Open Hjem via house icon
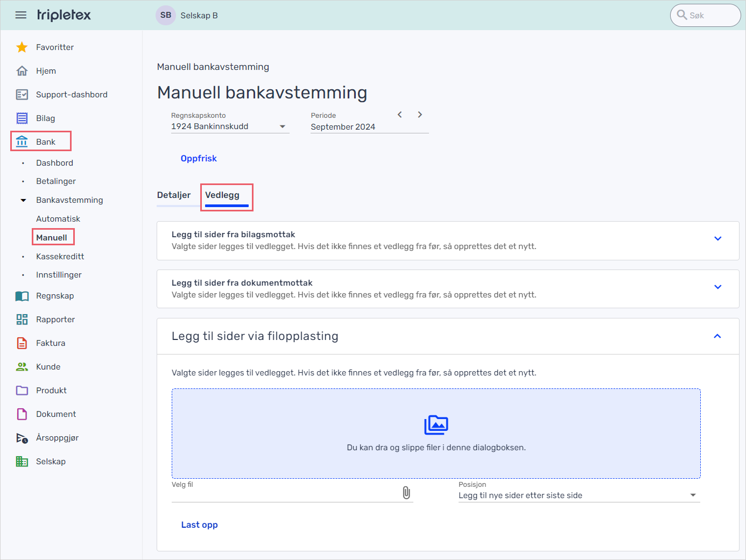Screen dimensions: 746x560 coord(22,71)
